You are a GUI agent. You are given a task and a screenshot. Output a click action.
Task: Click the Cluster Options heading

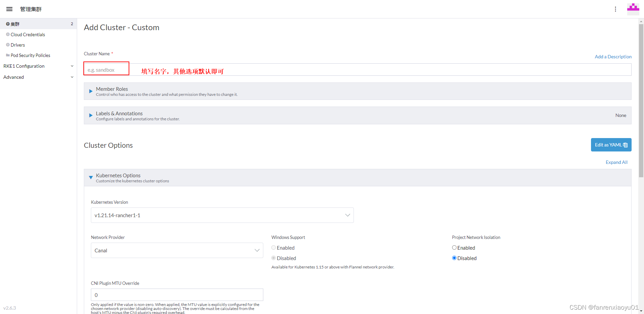108,145
